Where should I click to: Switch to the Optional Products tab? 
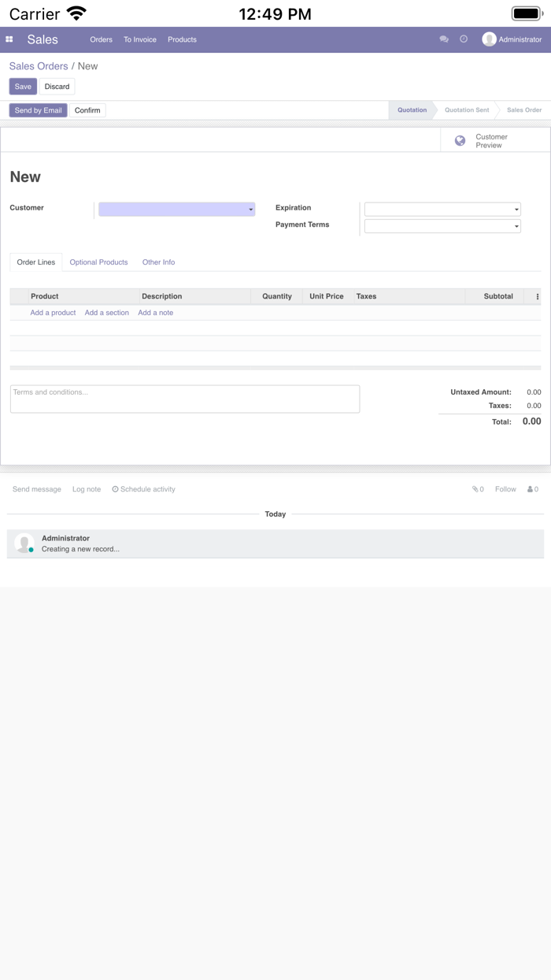tap(98, 262)
